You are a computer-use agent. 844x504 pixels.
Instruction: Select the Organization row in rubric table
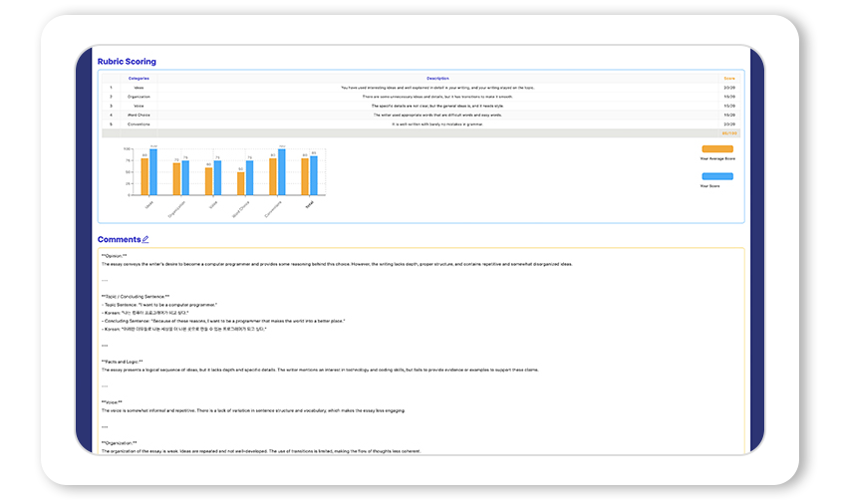tap(421, 97)
